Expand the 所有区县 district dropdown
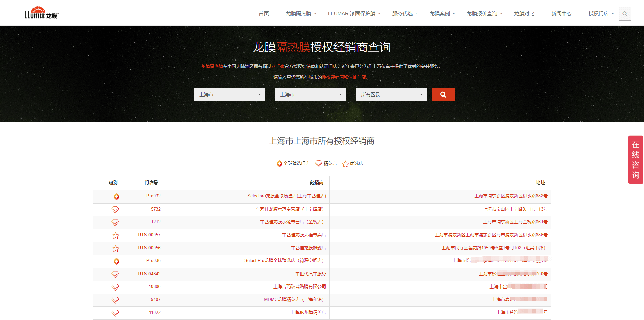 (391, 94)
